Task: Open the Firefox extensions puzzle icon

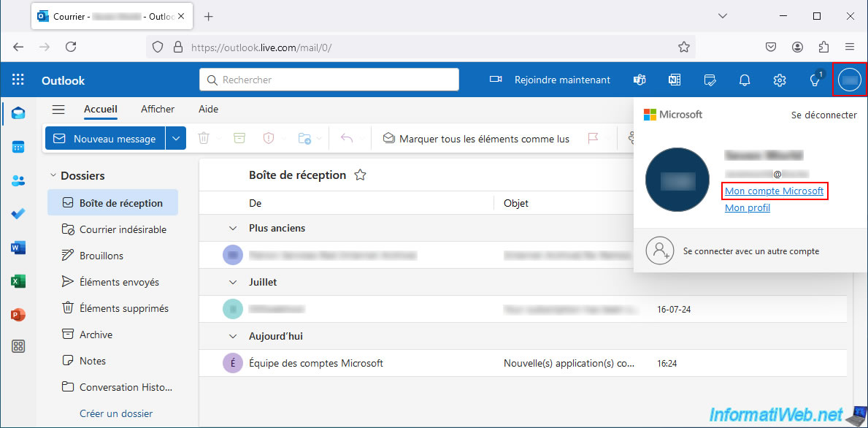Action: pyautogui.click(x=823, y=47)
